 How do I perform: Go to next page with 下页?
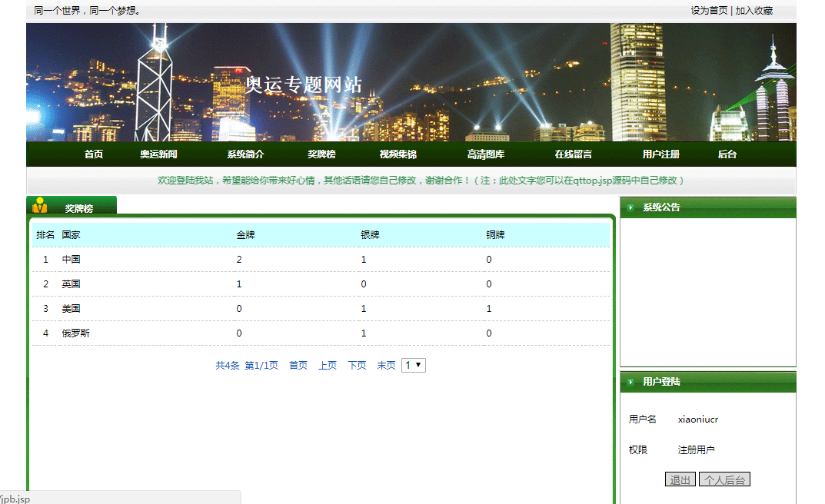(x=357, y=365)
